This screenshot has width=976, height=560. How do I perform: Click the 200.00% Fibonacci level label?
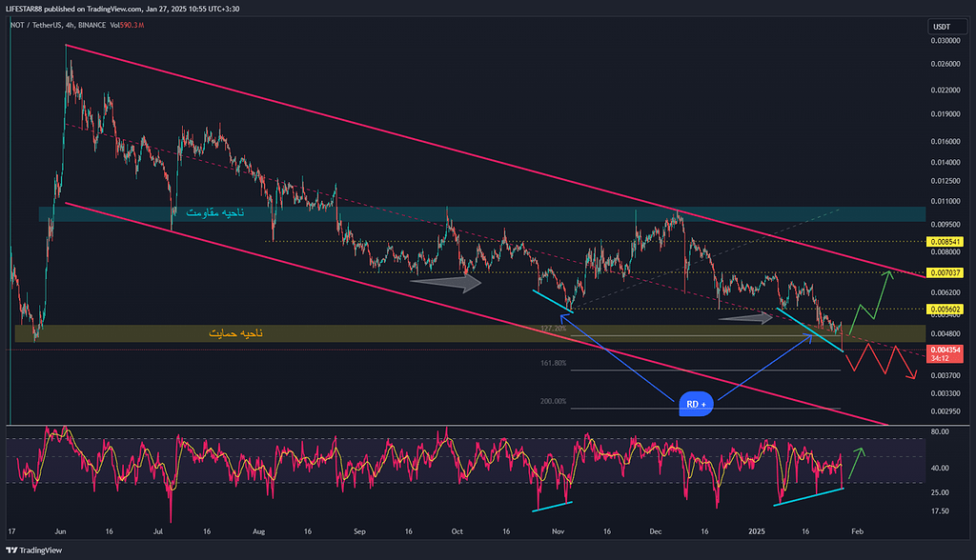[x=553, y=401]
